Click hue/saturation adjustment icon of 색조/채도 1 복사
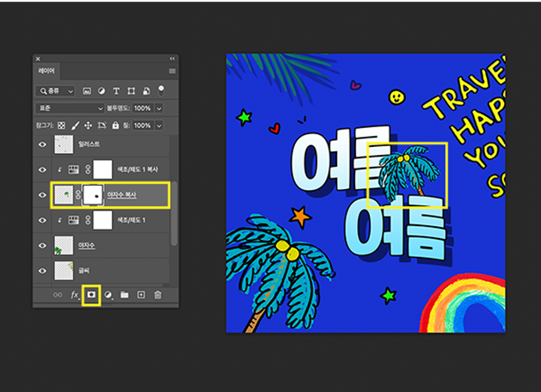Screen dimensions: 541x392 73,169
